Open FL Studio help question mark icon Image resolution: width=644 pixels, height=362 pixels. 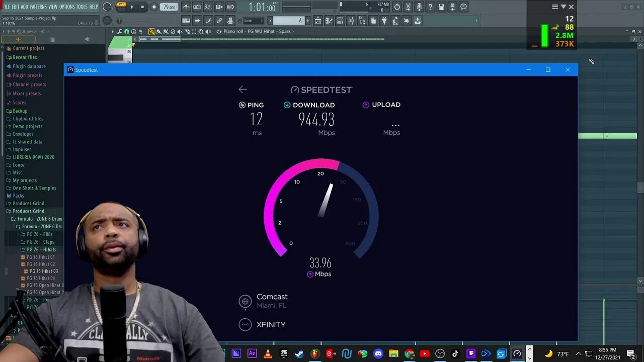[x=430, y=7]
